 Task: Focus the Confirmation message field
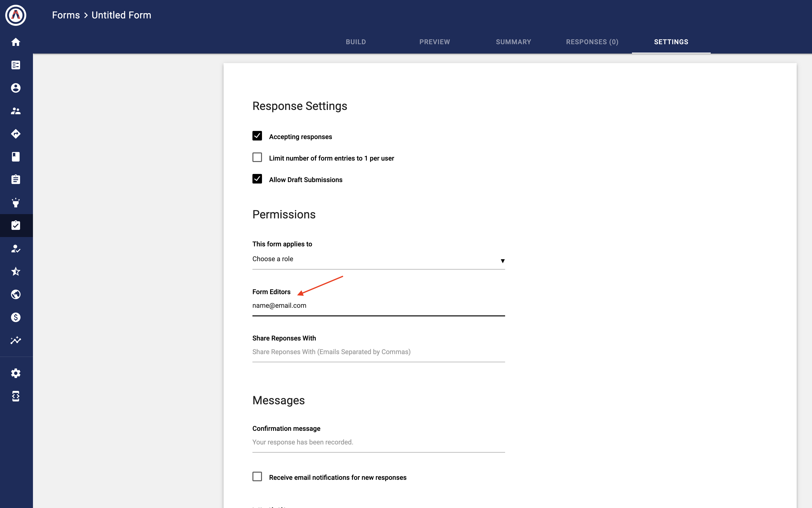379,443
